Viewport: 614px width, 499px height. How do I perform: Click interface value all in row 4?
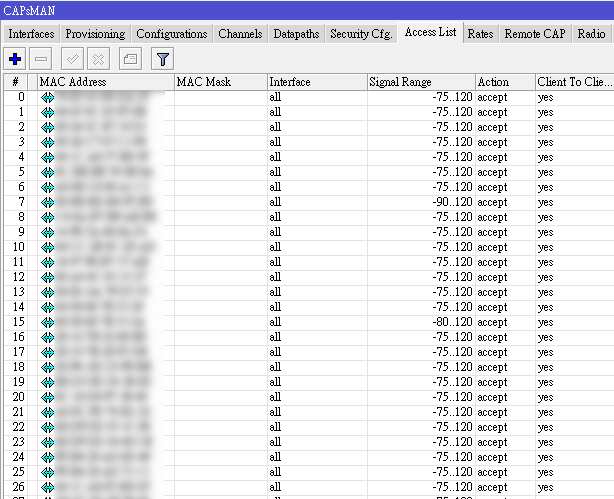click(x=275, y=157)
